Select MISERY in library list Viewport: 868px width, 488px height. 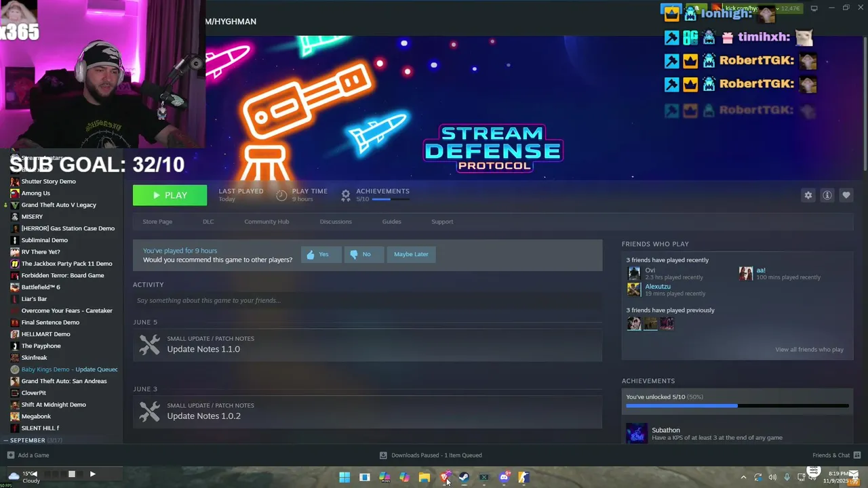tap(32, 217)
